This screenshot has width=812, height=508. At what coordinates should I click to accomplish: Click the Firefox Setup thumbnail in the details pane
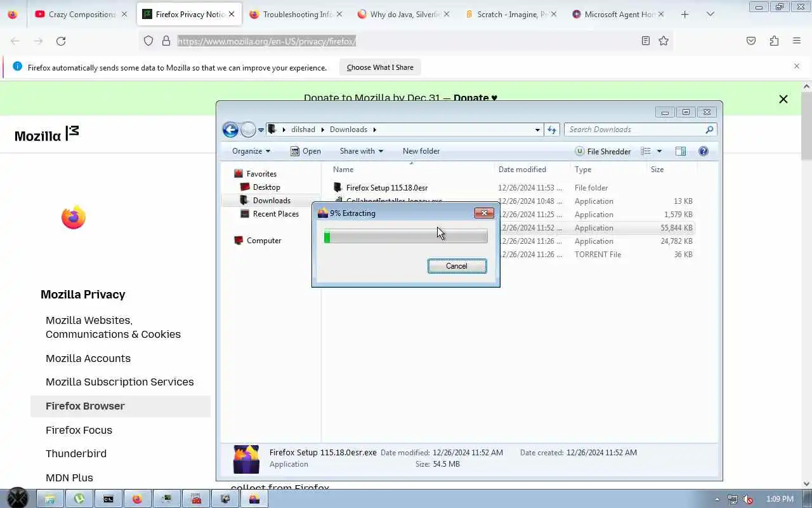[x=246, y=459]
